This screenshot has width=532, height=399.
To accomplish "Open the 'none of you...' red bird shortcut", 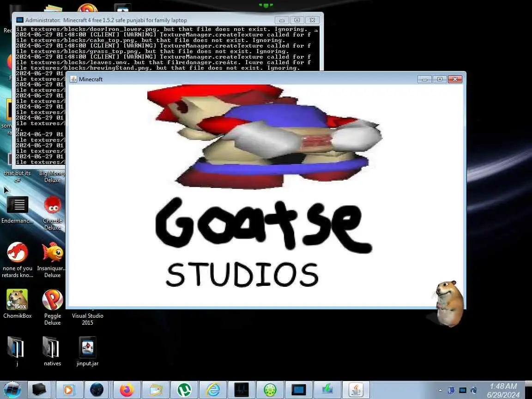I will point(17,260).
